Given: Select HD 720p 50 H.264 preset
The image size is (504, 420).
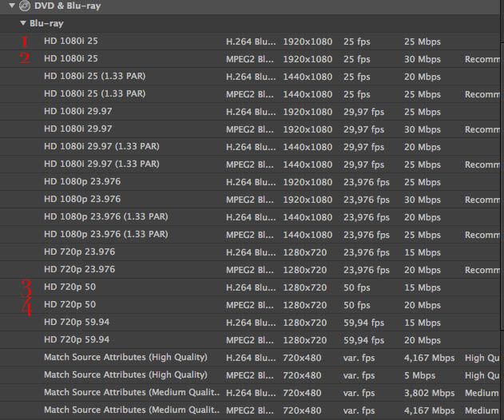Looking at the screenshot, I should point(70,287).
